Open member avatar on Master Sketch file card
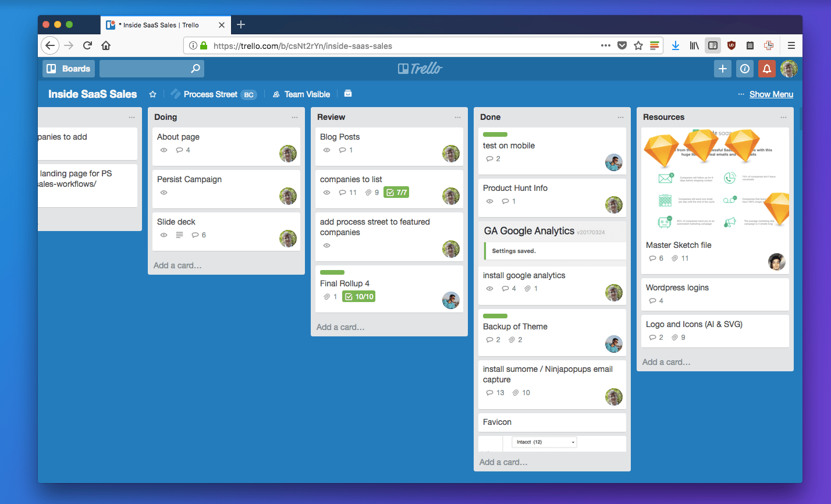Image resolution: width=831 pixels, height=504 pixels. [x=777, y=262]
